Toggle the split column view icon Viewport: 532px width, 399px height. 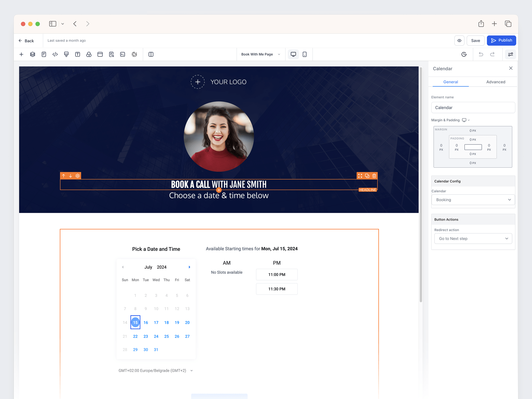coord(151,54)
